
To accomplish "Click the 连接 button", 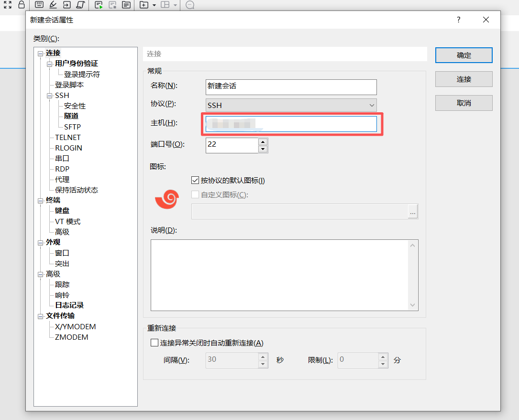I will pyautogui.click(x=463, y=79).
